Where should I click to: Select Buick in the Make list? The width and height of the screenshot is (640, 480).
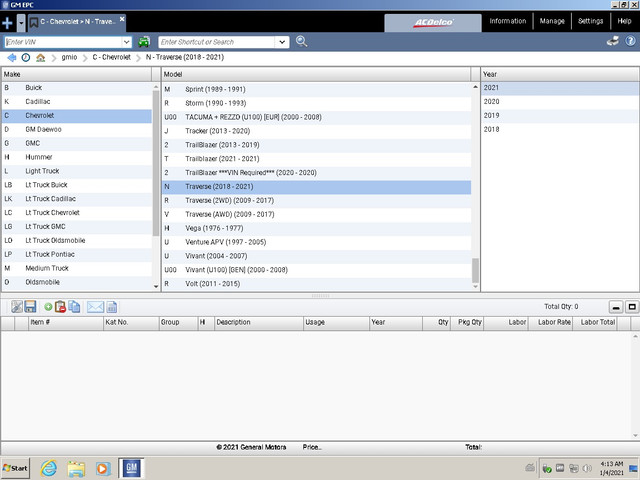[x=77, y=88]
